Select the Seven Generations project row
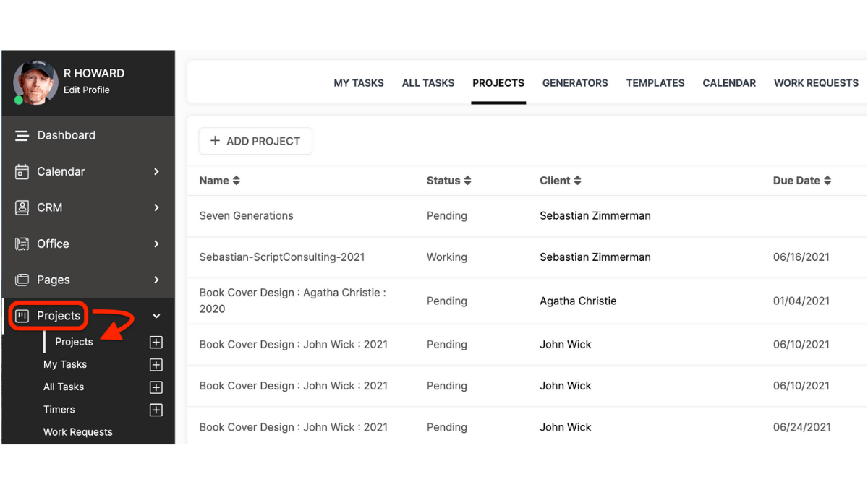The image size is (868, 495). click(246, 215)
